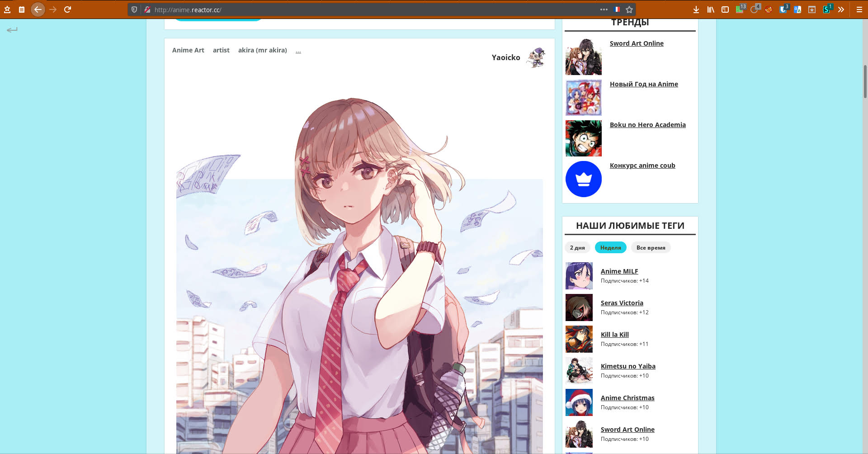Open Boku no Hero Academia trend
Screen dimensions: 868x454
[x=647, y=125]
